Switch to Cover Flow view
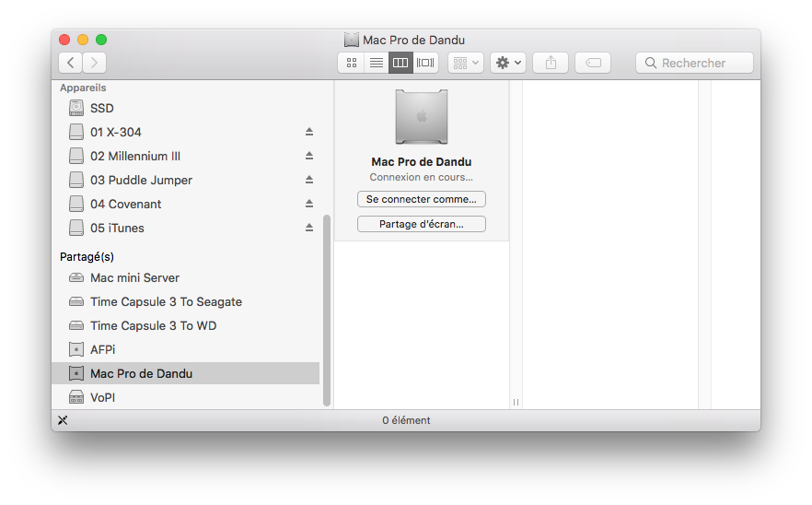The width and height of the screenshot is (812, 505). [x=425, y=63]
